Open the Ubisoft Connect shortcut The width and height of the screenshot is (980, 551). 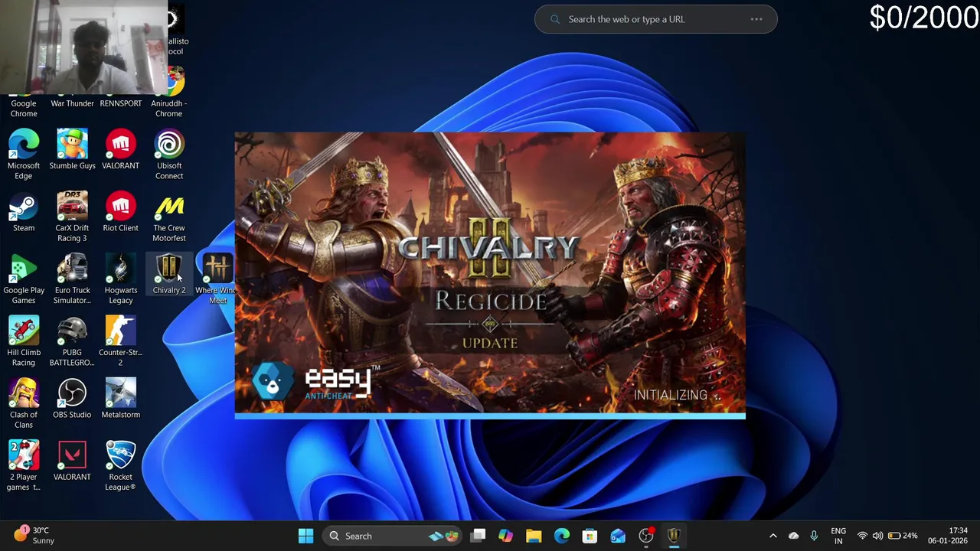pyautogui.click(x=169, y=155)
